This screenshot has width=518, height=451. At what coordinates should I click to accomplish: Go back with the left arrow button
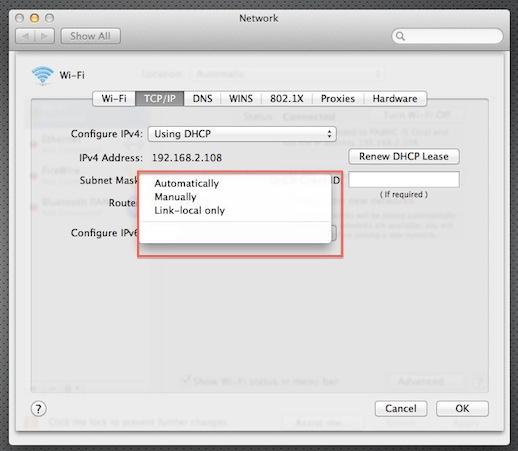pos(25,36)
